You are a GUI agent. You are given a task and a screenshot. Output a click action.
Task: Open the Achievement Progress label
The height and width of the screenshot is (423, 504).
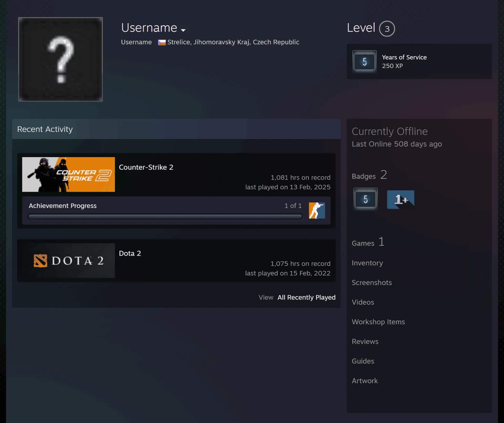tap(62, 206)
